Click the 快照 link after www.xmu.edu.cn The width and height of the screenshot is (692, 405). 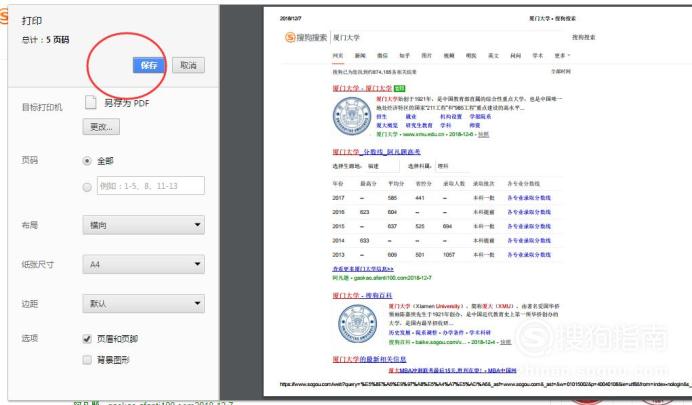[483, 134]
